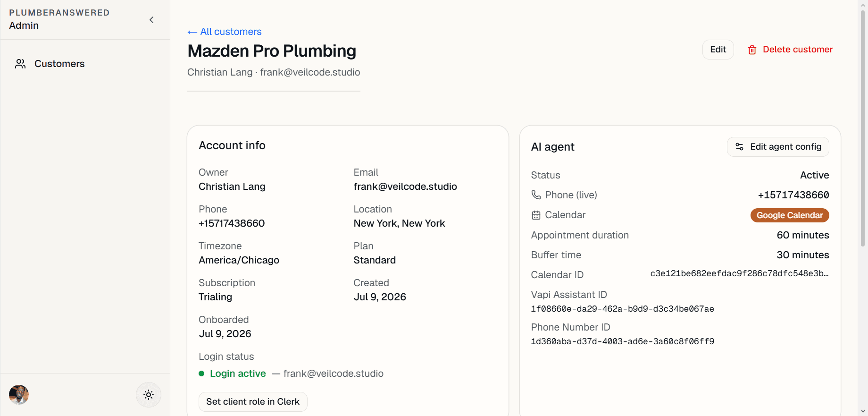868x416 pixels.
Task: Click the page vertical scrollbar
Action: point(863,127)
